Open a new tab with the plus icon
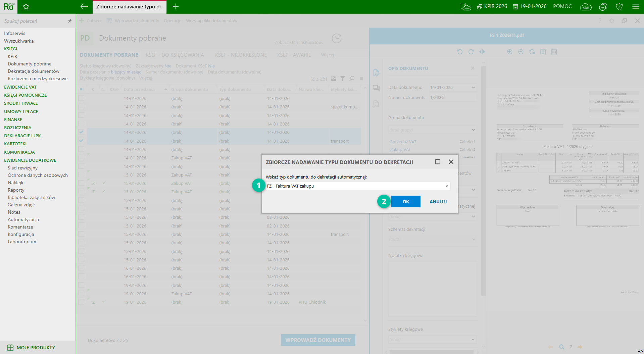The width and height of the screenshot is (644, 354). (x=176, y=7)
